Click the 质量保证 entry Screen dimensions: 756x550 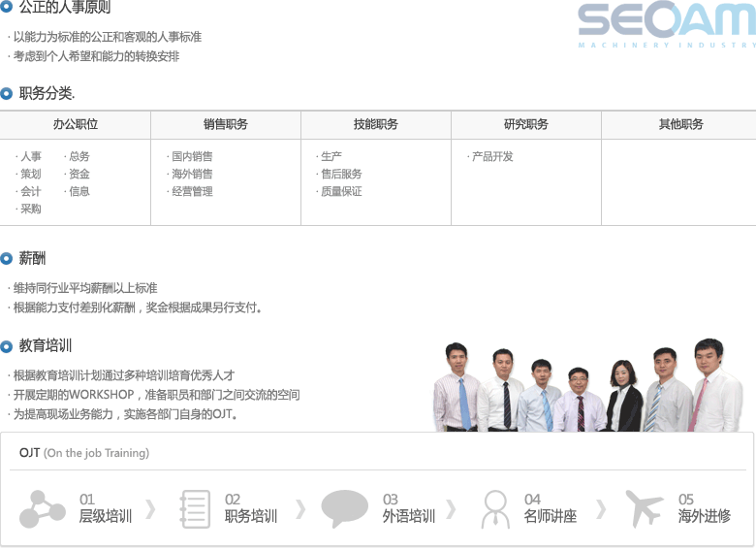339,191
